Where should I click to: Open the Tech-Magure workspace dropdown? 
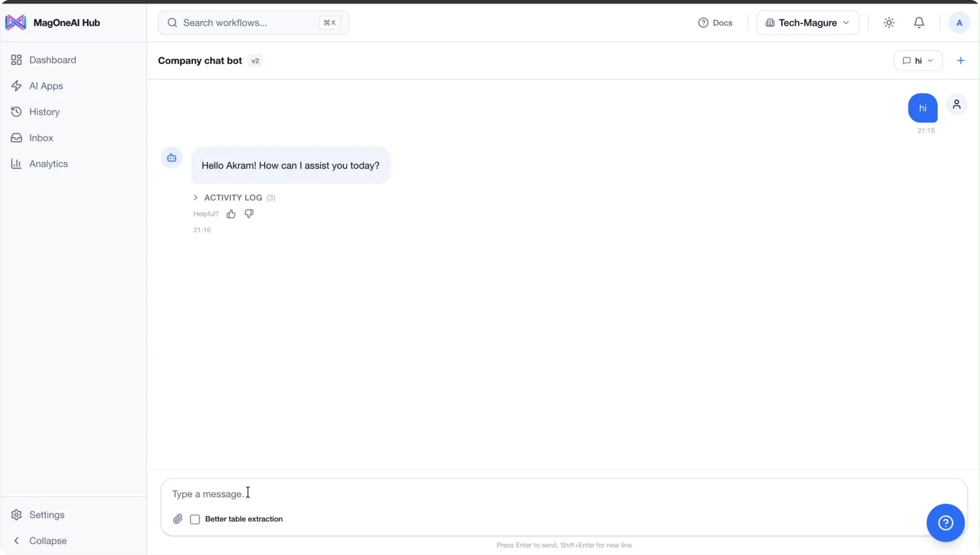[x=807, y=23]
